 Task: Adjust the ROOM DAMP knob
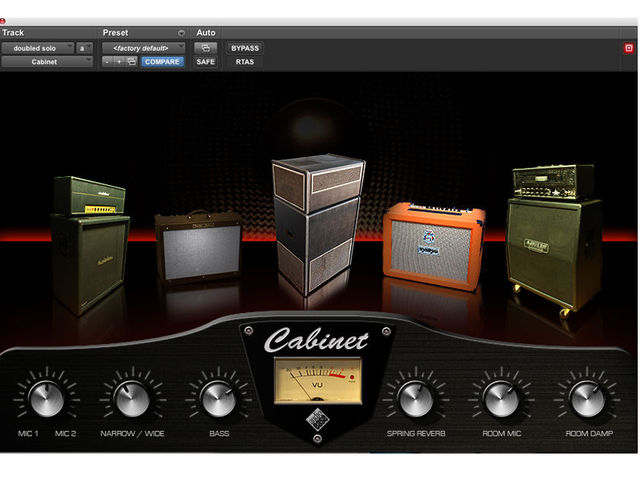[588, 399]
